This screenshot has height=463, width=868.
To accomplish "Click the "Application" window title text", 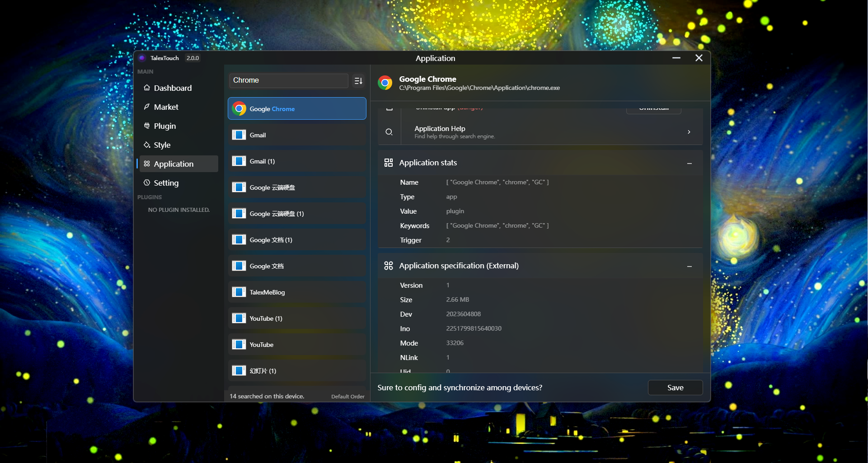I will coord(436,58).
